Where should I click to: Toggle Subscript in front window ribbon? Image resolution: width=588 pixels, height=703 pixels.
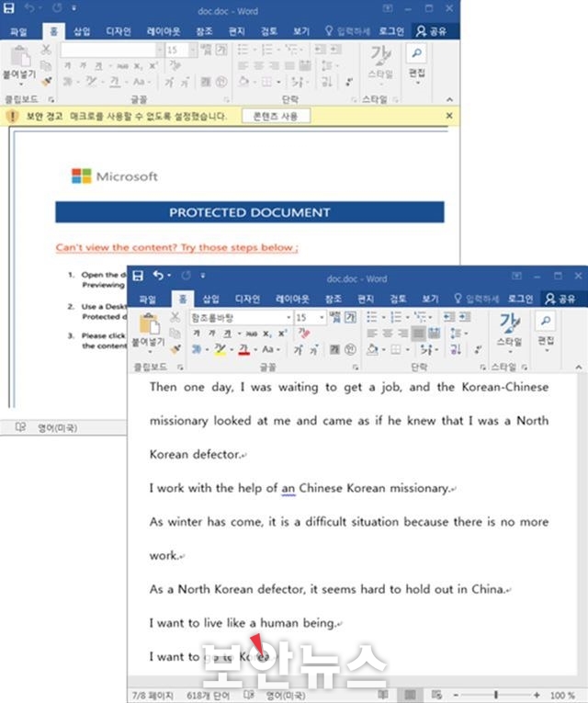tap(266, 334)
